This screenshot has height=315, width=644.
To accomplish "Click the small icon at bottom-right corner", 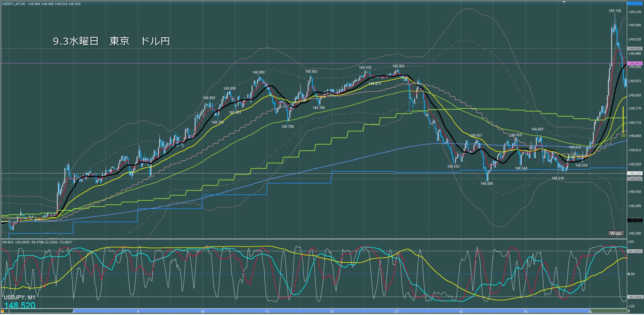I will click(629, 311).
